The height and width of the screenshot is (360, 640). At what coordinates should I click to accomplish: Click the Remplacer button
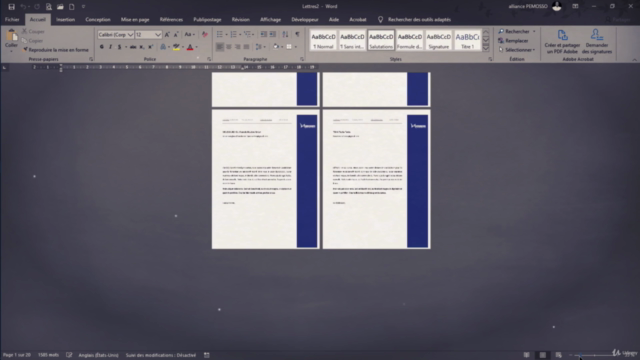click(513, 41)
